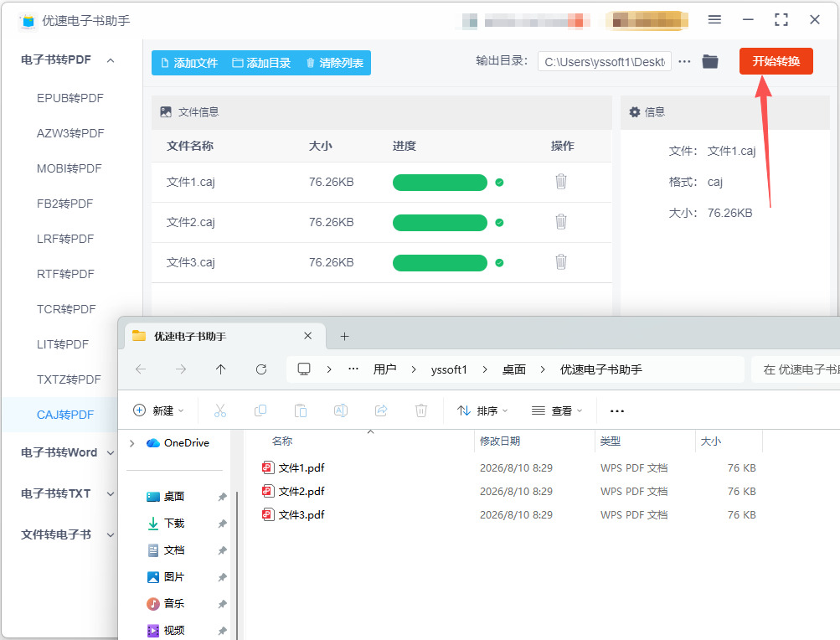Click the 添加文件 add file button

[189, 63]
